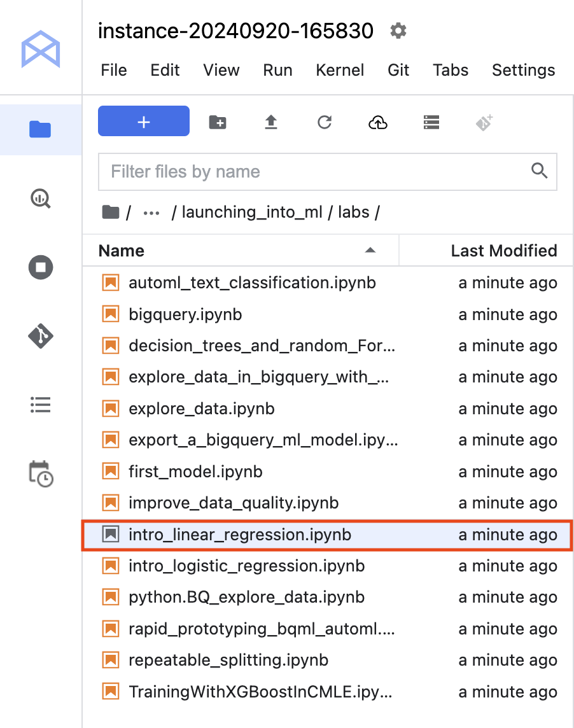This screenshot has height=728, width=574.
Task: Sort files by Name column header
Action: (x=122, y=251)
